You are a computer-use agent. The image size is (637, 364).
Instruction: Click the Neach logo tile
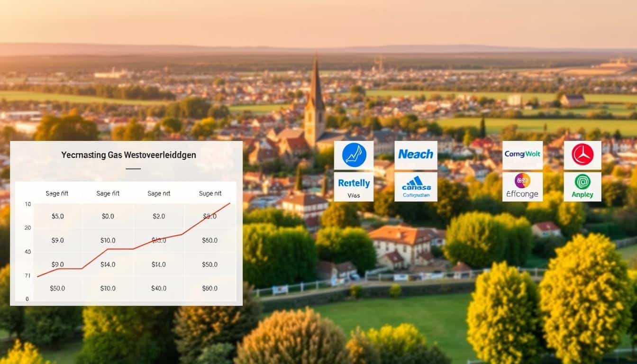point(416,155)
